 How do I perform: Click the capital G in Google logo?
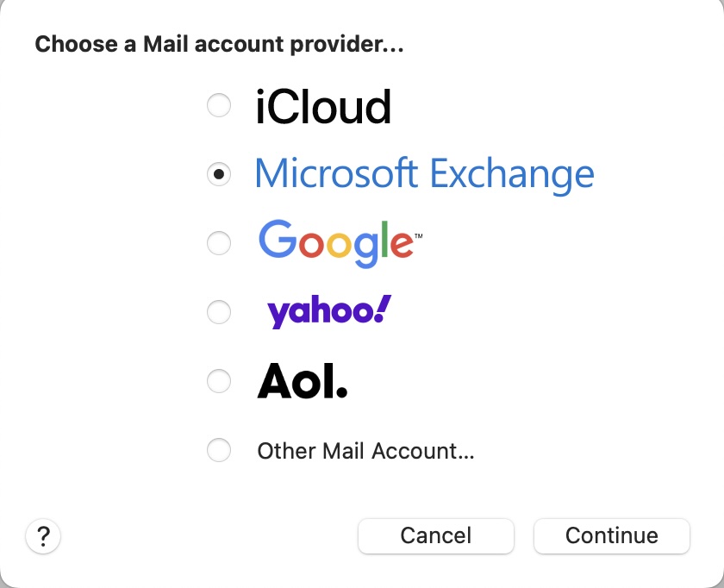(x=277, y=238)
